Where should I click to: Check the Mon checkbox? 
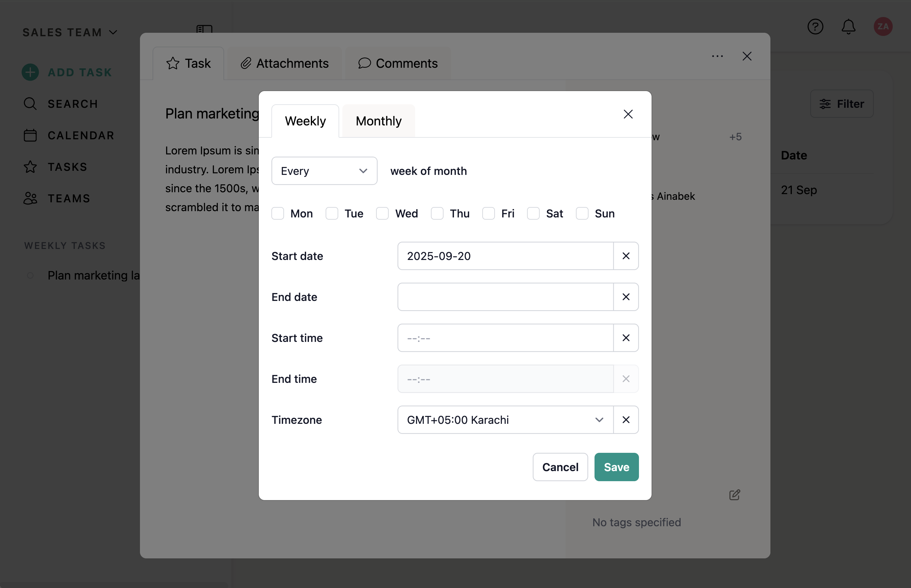278,213
